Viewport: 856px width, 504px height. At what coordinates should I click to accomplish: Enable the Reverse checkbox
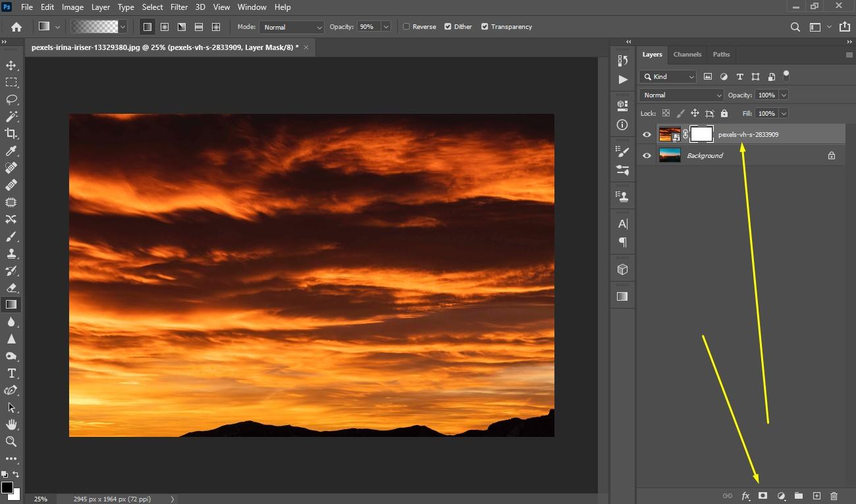(406, 27)
